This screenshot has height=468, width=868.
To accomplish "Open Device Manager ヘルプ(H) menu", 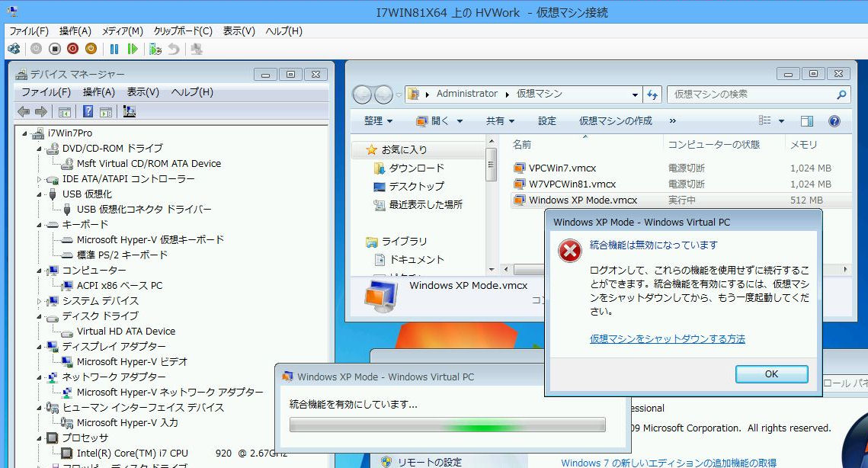I will tap(192, 92).
